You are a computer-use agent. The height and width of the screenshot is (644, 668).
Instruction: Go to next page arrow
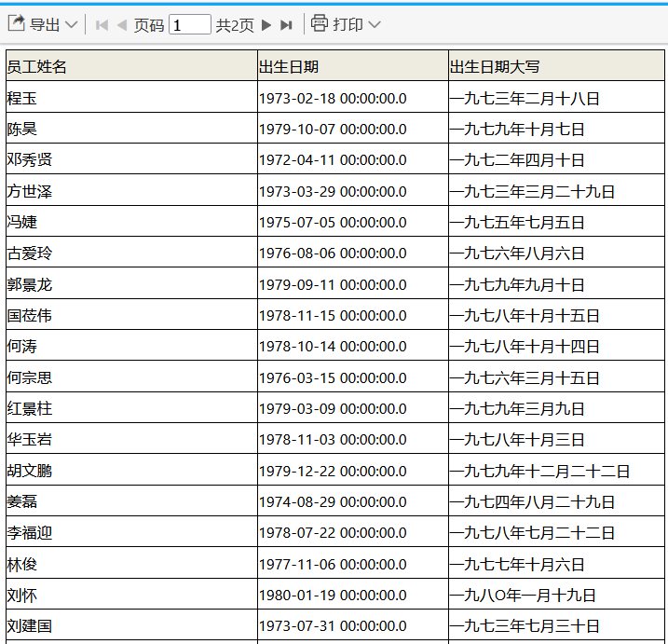click(266, 25)
